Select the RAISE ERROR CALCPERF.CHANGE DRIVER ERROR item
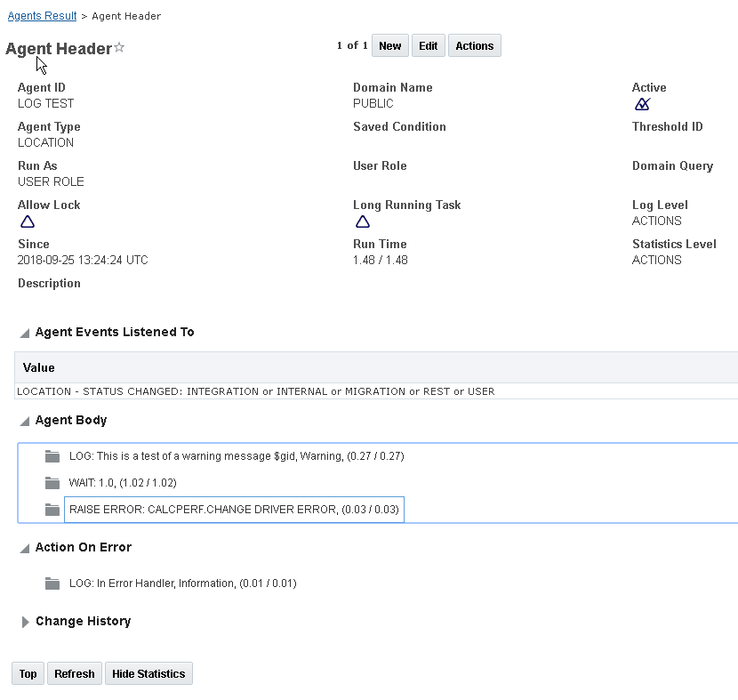This screenshot has height=700, width=738. (x=234, y=510)
